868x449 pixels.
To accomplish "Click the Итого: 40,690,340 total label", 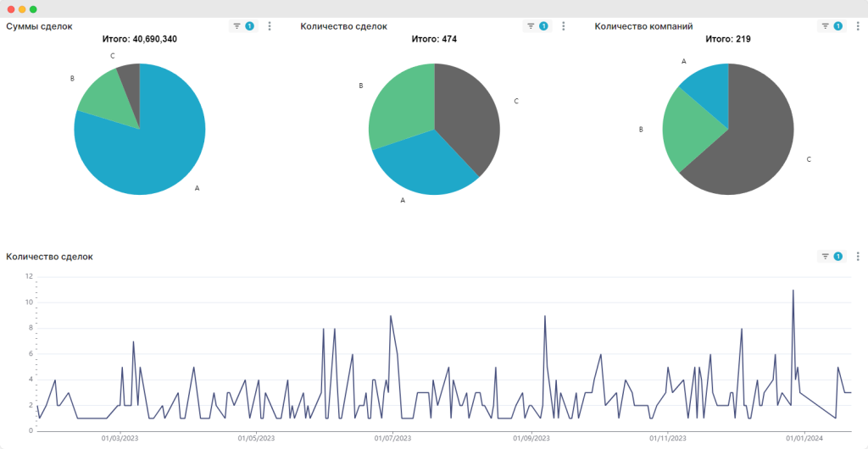I will (140, 39).
